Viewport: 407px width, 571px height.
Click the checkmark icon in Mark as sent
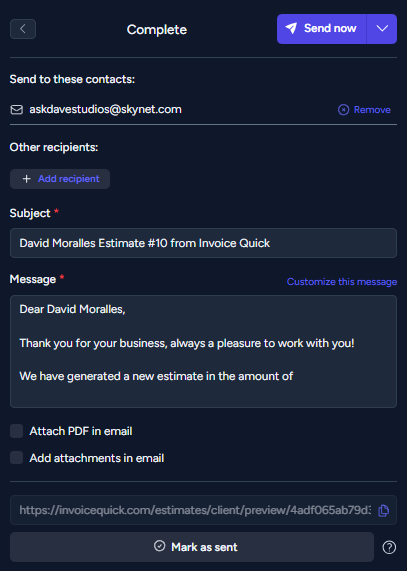pos(159,546)
